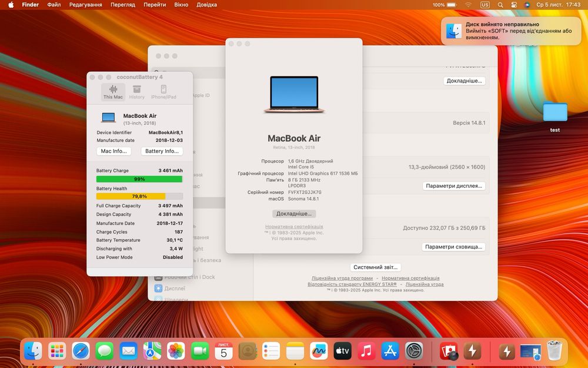Click the Full Charge Capacity value 3 497 mAh
The width and height of the screenshot is (588, 368).
tap(171, 205)
